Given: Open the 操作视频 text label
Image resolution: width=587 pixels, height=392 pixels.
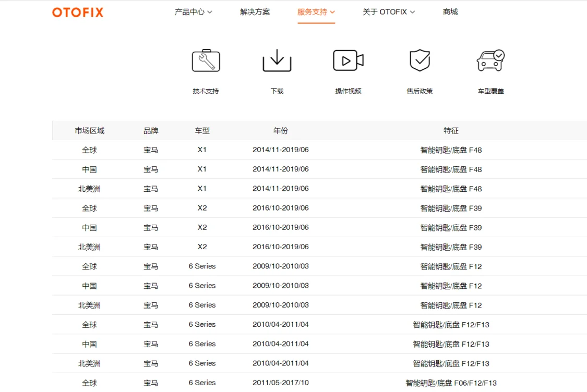Looking at the screenshot, I should 348,91.
